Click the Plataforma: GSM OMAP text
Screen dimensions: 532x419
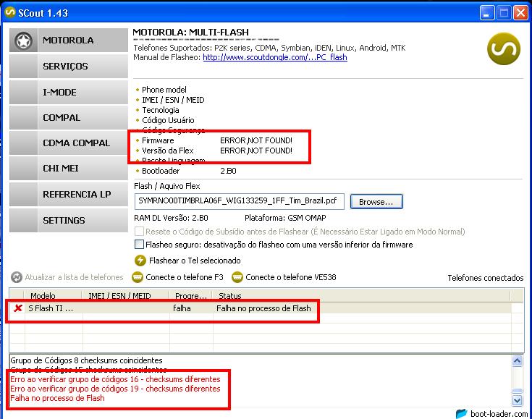285,218
